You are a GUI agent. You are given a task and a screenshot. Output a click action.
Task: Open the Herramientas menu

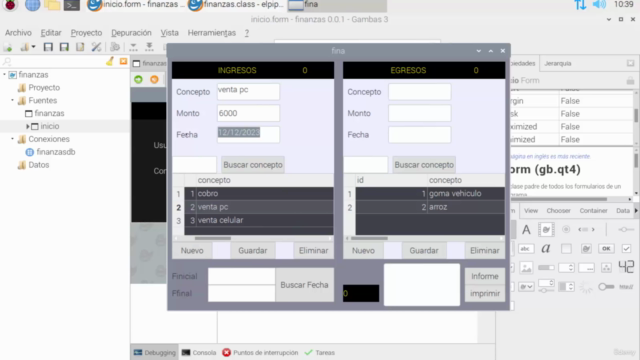pyautogui.click(x=212, y=33)
